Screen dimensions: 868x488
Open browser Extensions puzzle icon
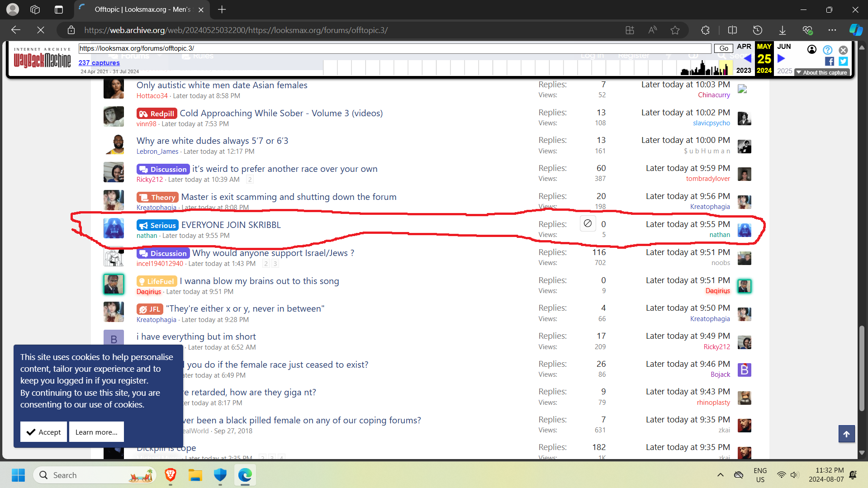point(705,30)
